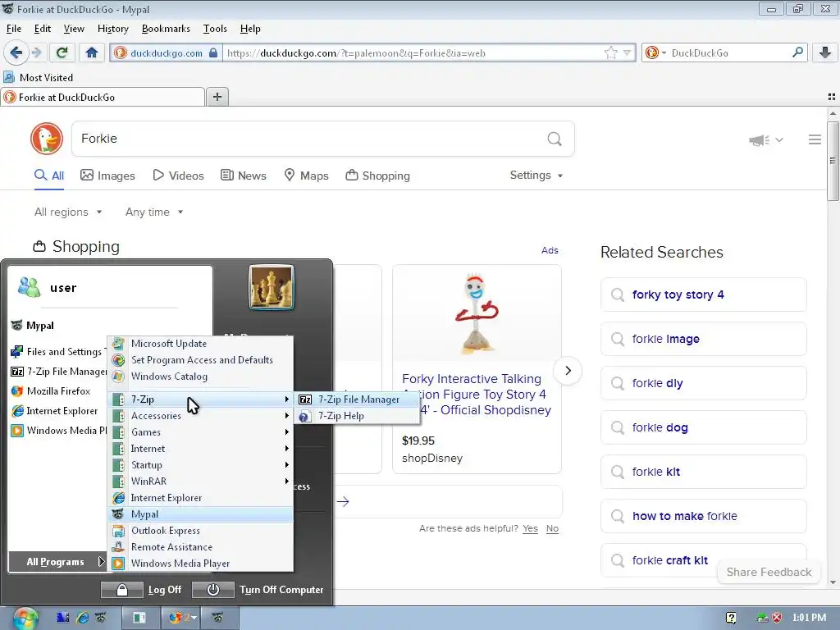Viewport: 840px width, 630px height.
Task: Open the History menu
Action: [x=112, y=29]
